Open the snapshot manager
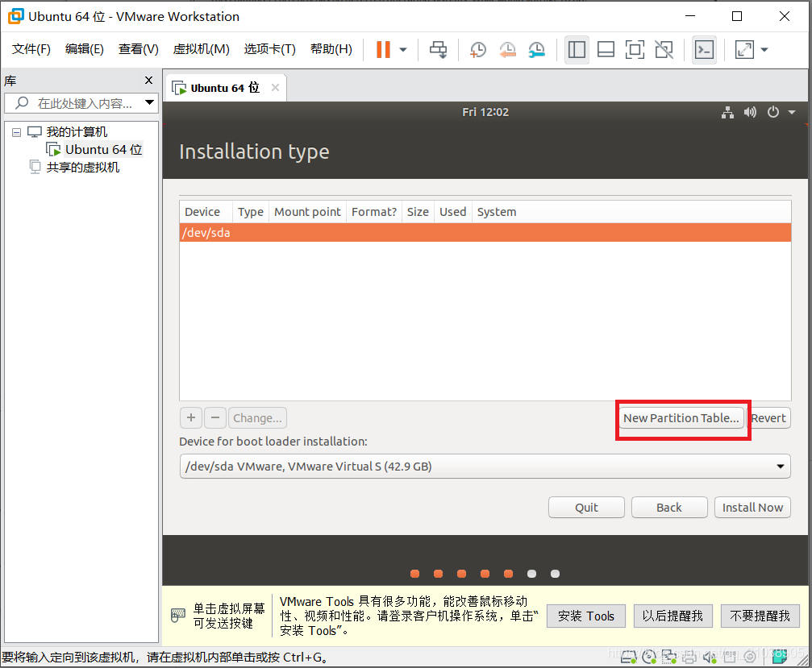This screenshot has height=668, width=812. tap(536, 50)
